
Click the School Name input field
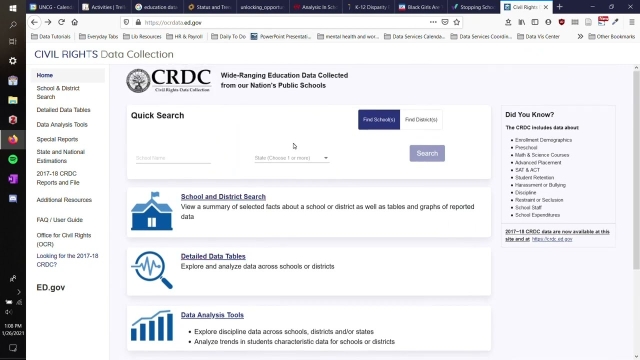pyautogui.click(x=173, y=158)
